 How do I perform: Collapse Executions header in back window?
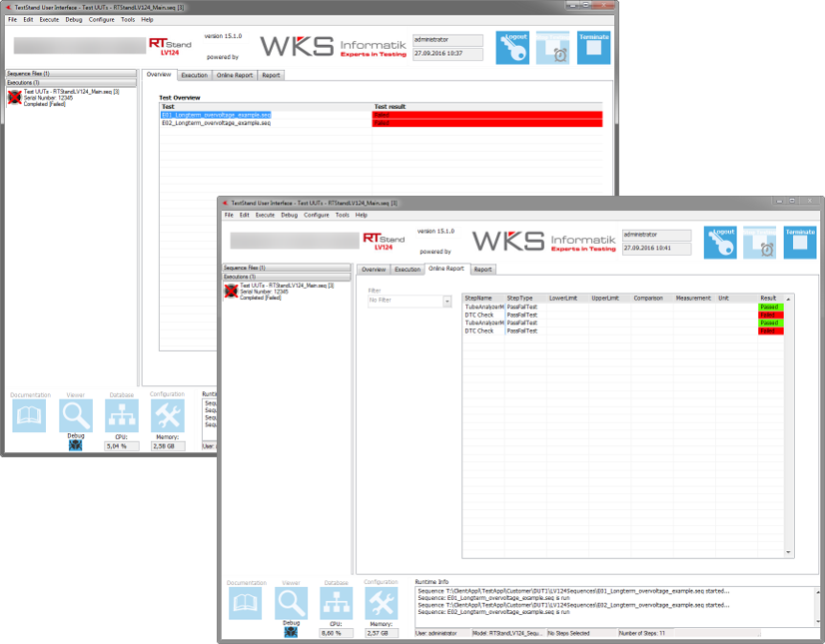pyautogui.click(x=72, y=82)
